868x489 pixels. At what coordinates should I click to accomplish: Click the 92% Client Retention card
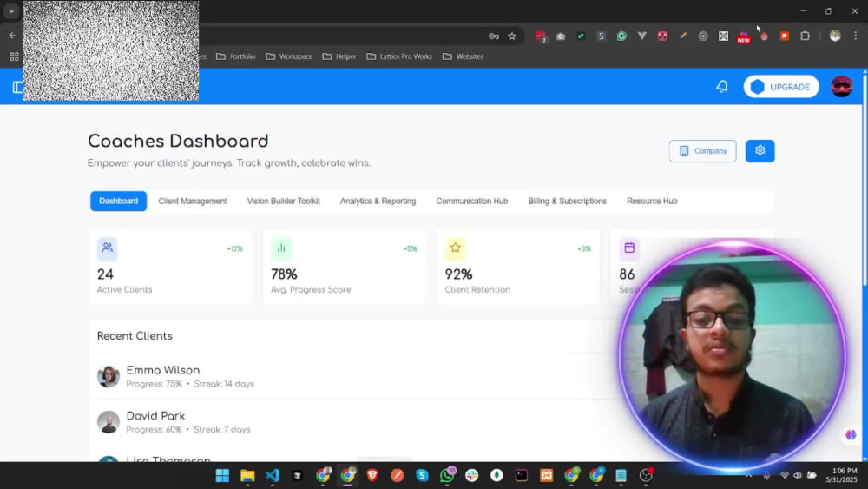coord(518,267)
